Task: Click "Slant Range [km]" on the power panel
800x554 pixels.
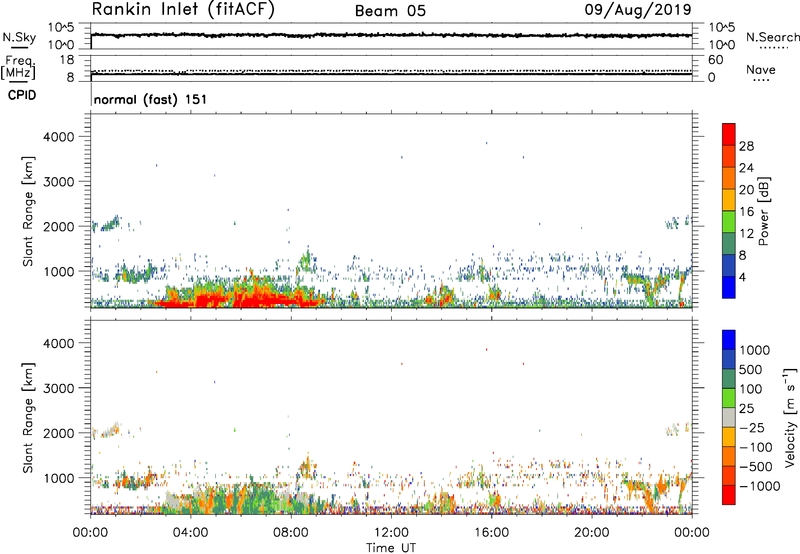Action: coord(28,211)
